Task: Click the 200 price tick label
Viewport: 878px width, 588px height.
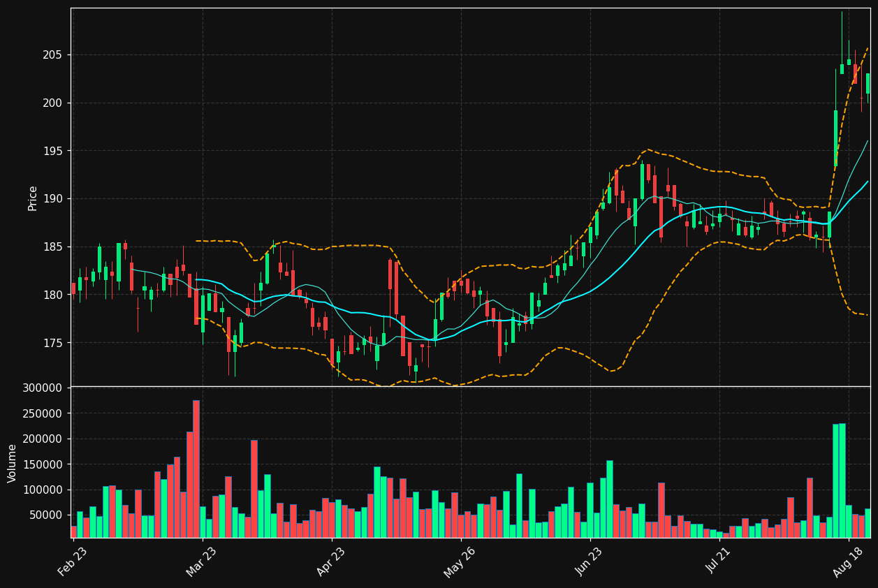Action: [x=53, y=103]
